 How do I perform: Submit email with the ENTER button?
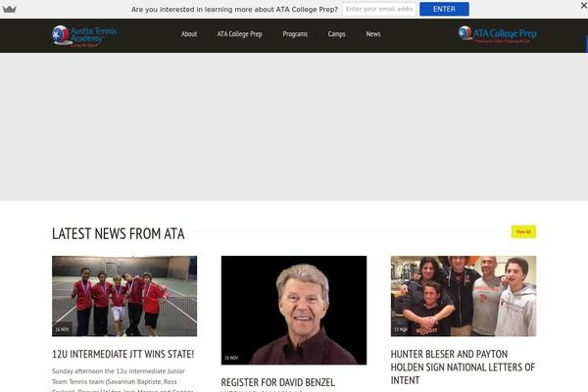click(444, 9)
